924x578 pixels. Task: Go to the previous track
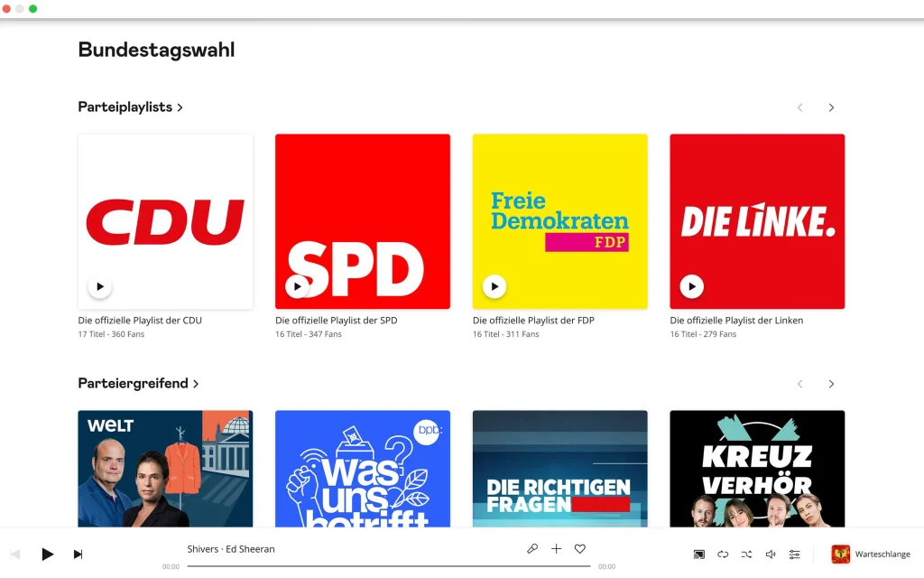pyautogui.click(x=16, y=554)
